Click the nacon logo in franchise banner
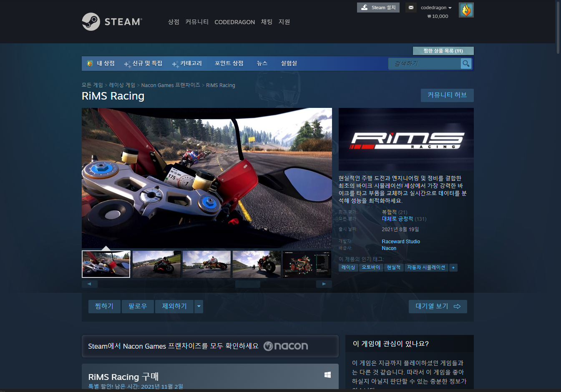561x392 pixels. 286,346
